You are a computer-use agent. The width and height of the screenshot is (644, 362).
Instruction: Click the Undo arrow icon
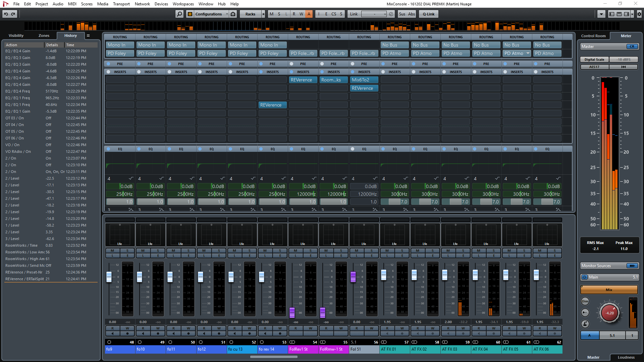(6, 14)
